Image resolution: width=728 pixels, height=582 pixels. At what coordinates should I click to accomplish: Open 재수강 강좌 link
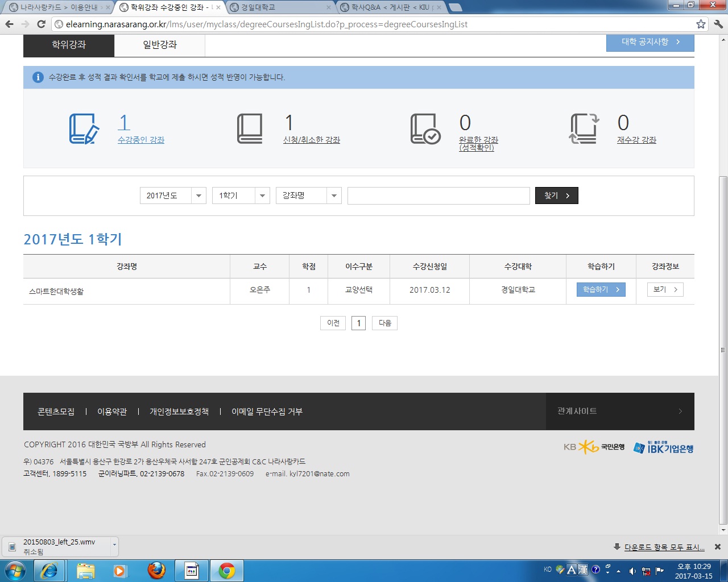pyautogui.click(x=636, y=140)
